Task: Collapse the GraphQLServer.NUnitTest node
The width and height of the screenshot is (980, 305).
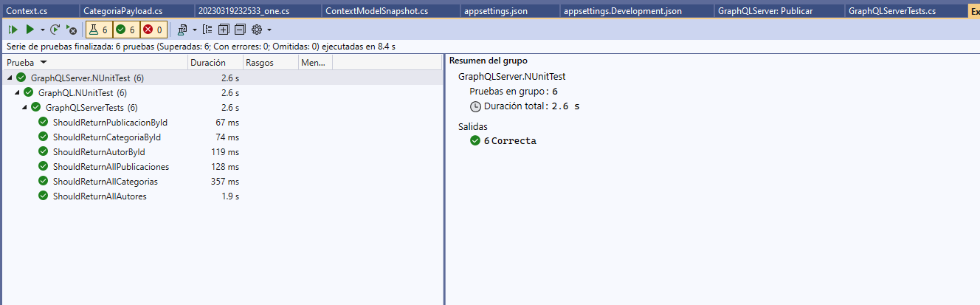Action: pyautogui.click(x=10, y=78)
